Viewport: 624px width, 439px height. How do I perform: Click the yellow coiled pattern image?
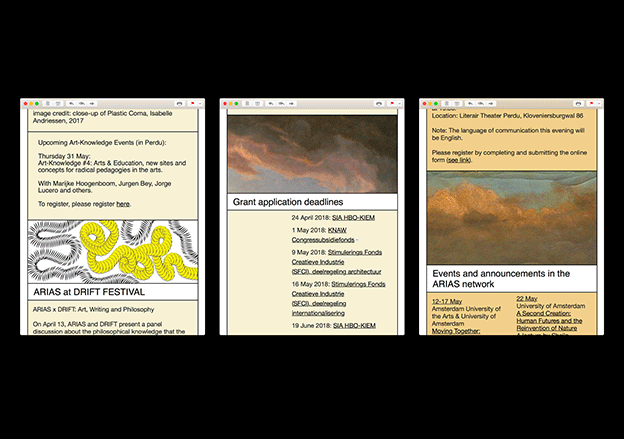(x=110, y=251)
